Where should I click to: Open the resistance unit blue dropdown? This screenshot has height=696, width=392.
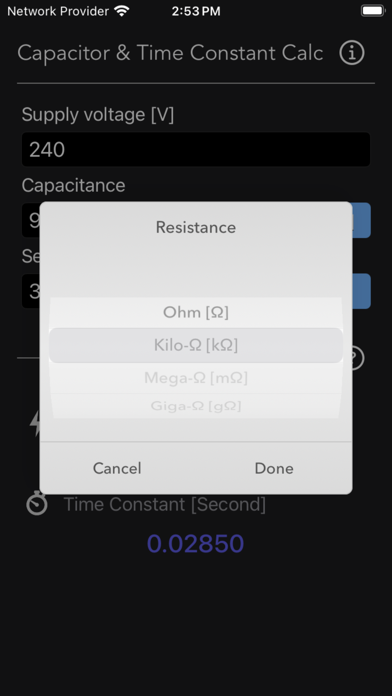(361, 291)
